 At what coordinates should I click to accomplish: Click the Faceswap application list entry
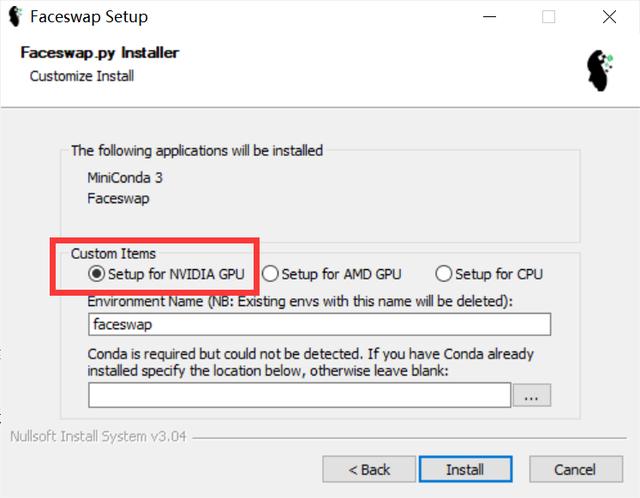coord(119,197)
